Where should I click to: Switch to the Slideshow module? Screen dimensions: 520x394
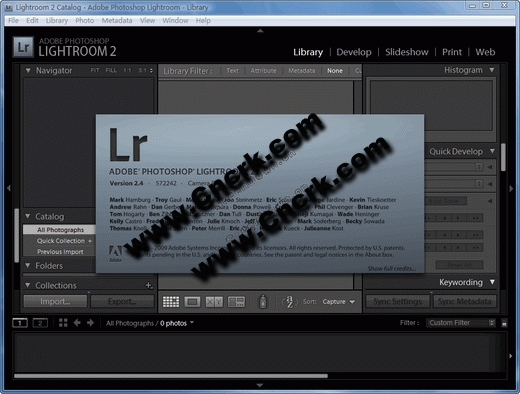[x=407, y=52]
